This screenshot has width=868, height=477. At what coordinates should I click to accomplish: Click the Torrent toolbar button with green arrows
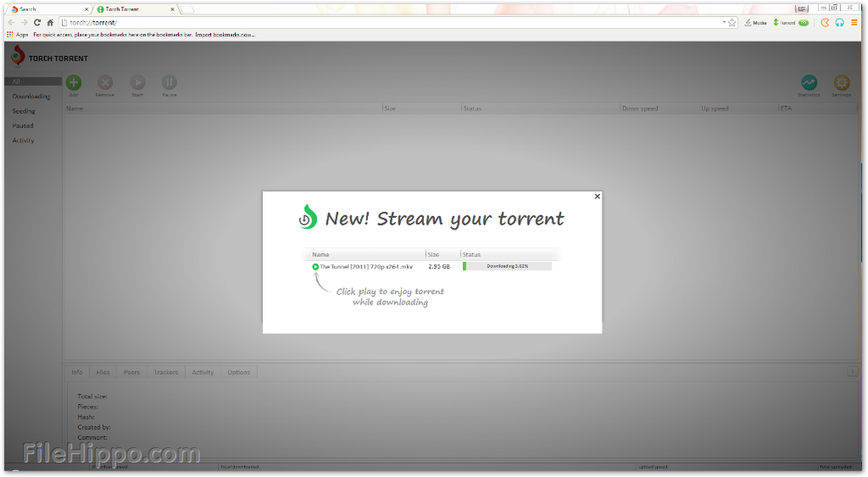click(791, 23)
